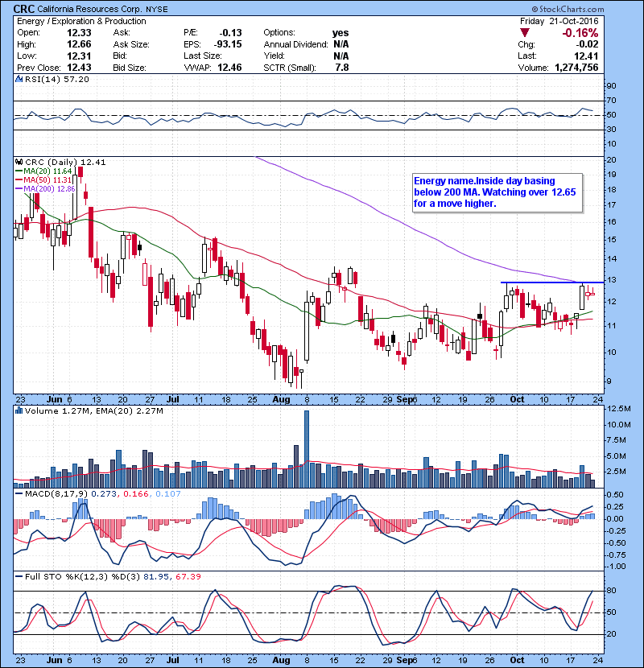Click the 80 level label on stochastic axis

click(611, 591)
